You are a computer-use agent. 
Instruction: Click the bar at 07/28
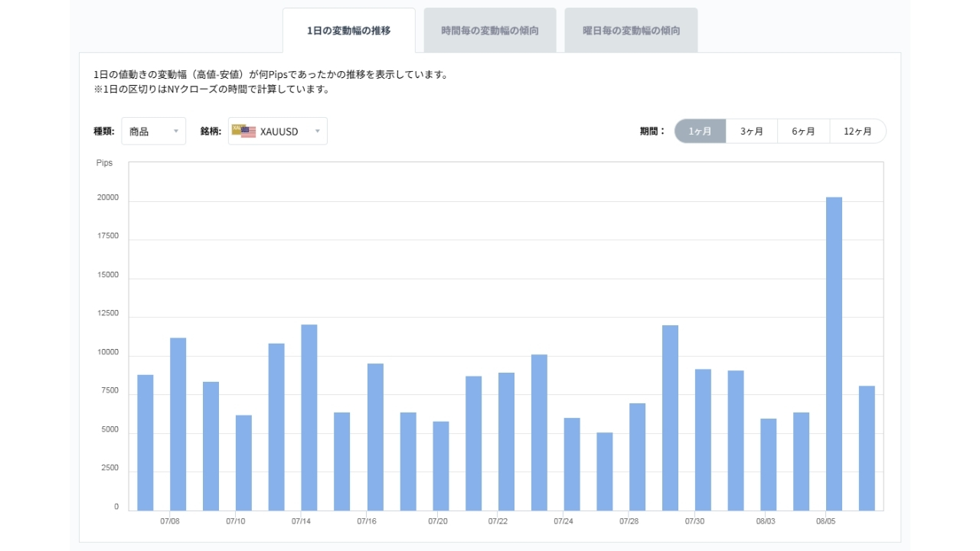pos(637,457)
